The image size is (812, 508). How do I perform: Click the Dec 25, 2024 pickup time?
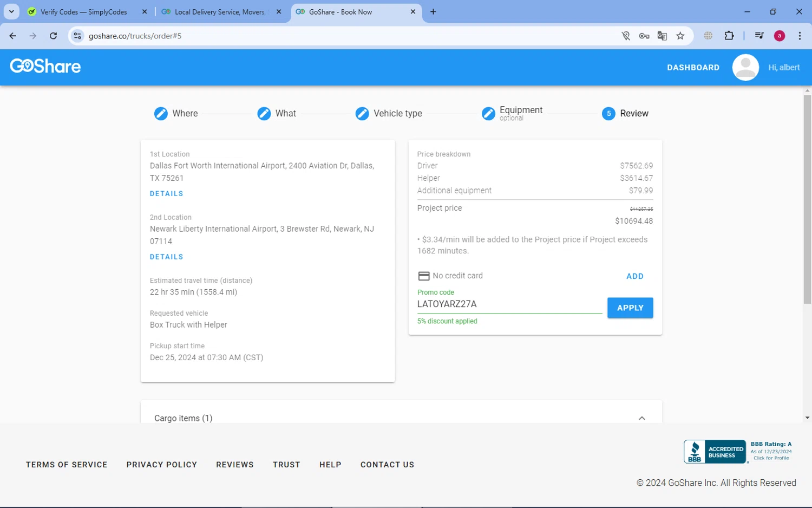[207, 357]
